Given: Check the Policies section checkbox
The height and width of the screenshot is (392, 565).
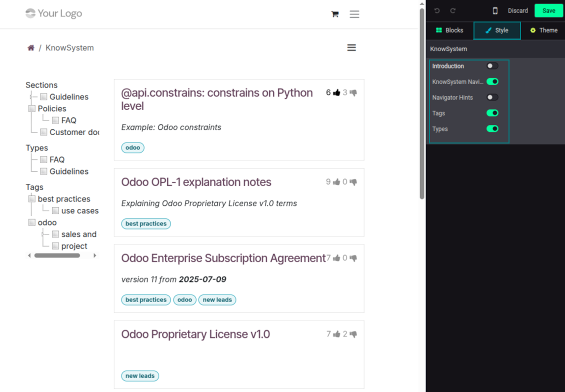Looking at the screenshot, I should click(32, 108).
